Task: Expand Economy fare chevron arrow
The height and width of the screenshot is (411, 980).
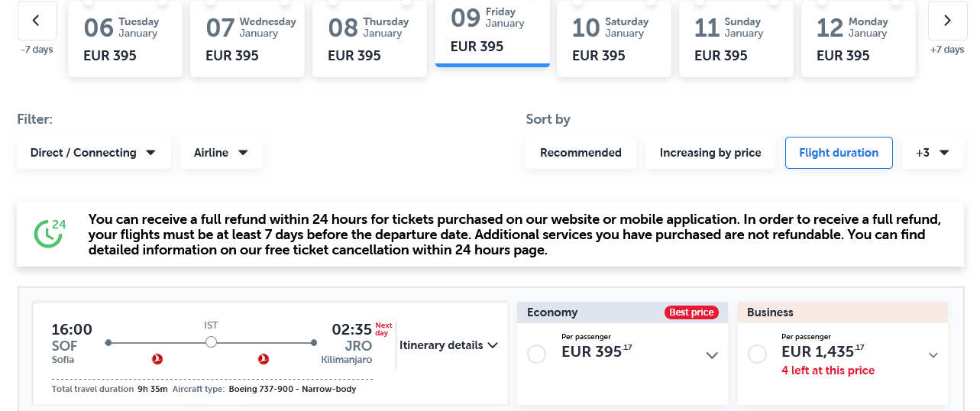Action: 712,355
